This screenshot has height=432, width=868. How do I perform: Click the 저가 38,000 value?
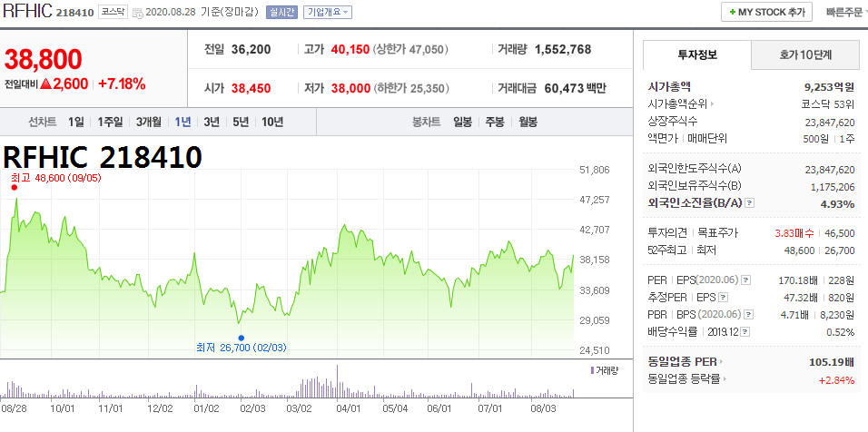pos(350,88)
